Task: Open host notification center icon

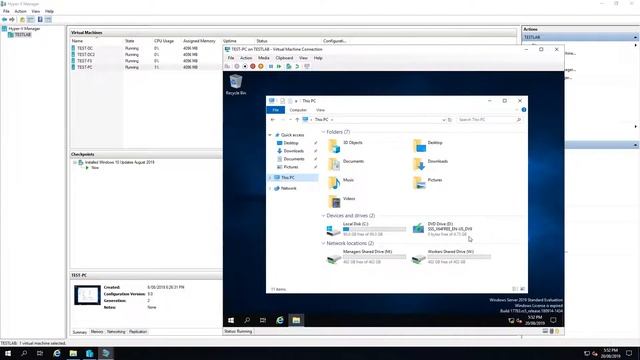Action: point(629,353)
